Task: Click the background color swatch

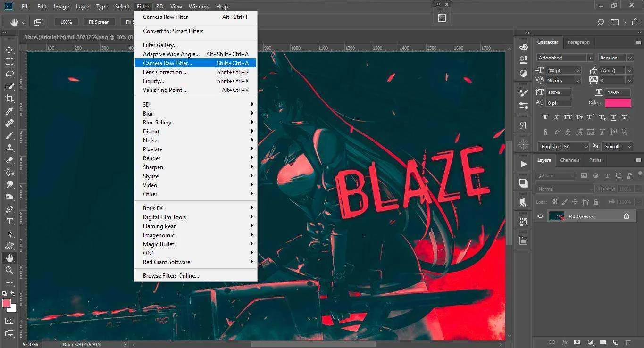Action: pos(13,308)
